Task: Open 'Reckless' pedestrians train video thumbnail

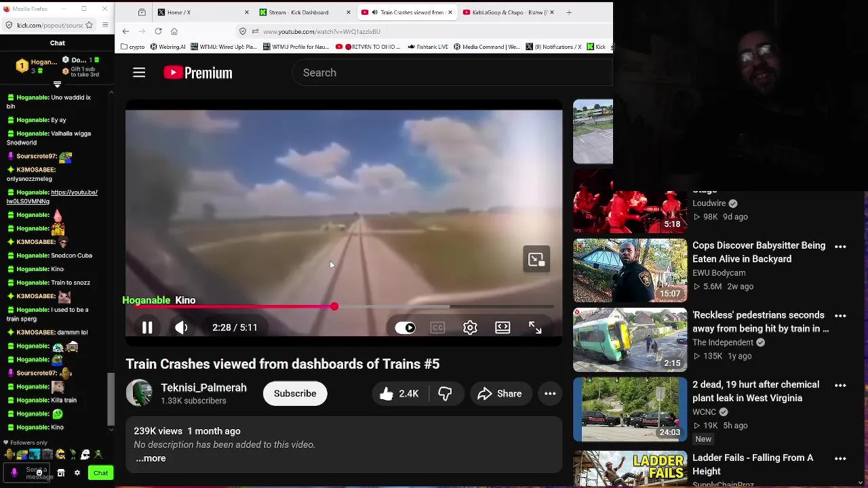Action: pyautogui.click(x=630, y=340)
